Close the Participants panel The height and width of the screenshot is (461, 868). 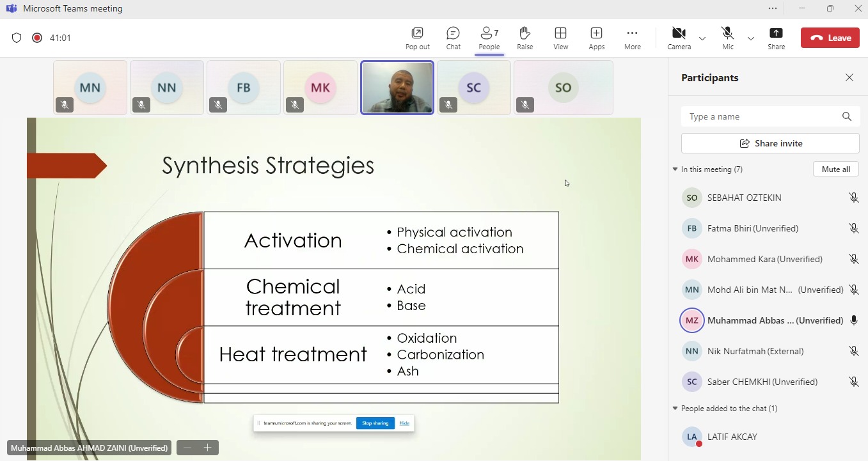[849, 78]
